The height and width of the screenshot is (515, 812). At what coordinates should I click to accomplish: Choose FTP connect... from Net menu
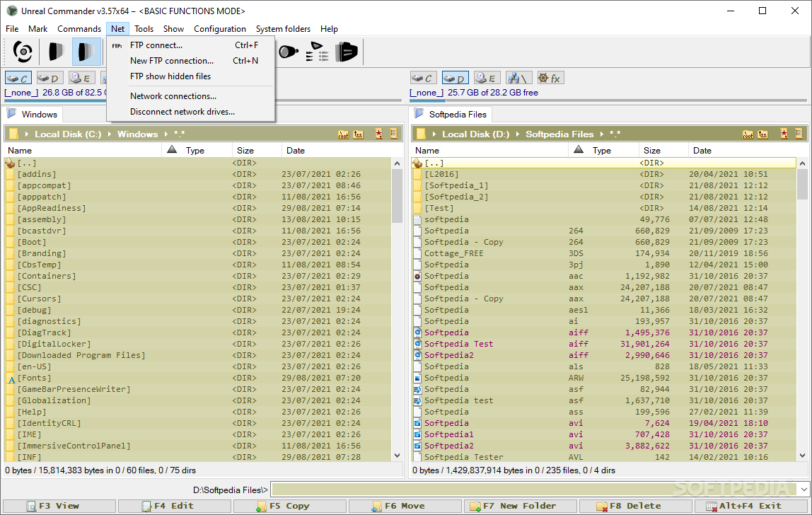point(190,45)
